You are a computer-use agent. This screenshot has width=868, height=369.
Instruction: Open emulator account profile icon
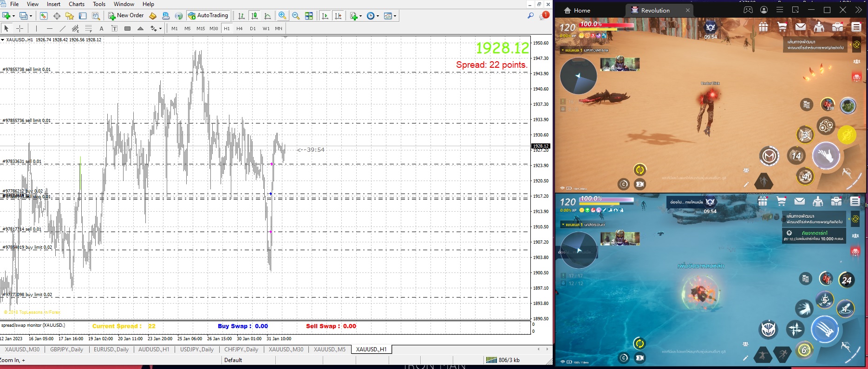[764, 10]
